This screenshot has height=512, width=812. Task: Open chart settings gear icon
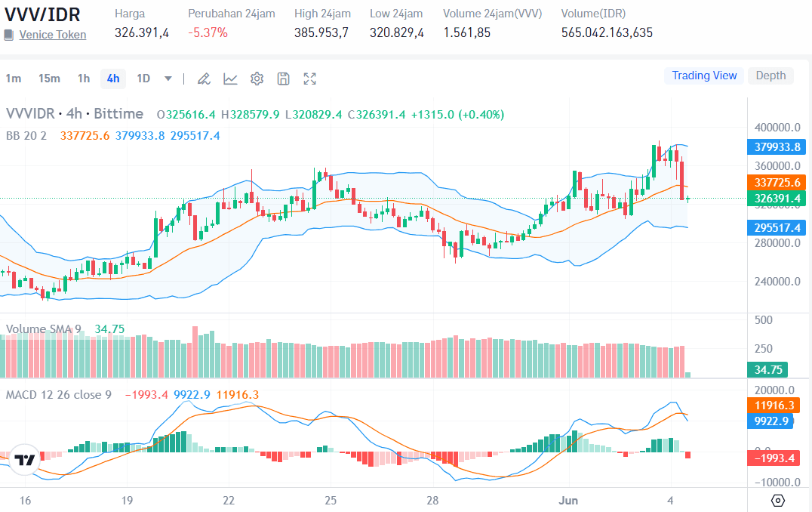[x=257, y=79]
